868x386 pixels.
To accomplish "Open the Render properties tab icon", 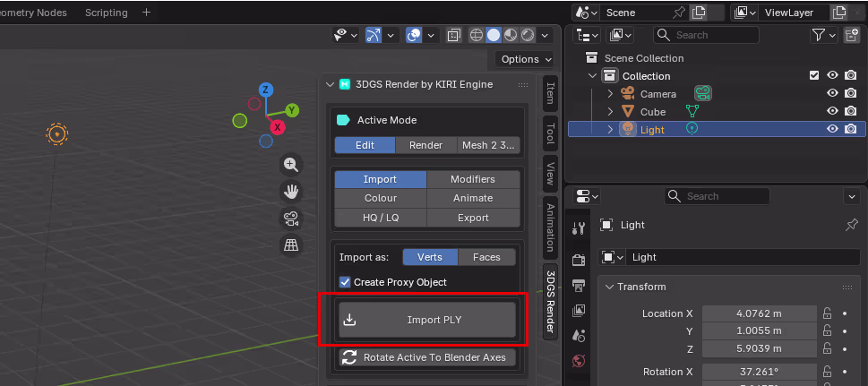I will coord(579,259).
